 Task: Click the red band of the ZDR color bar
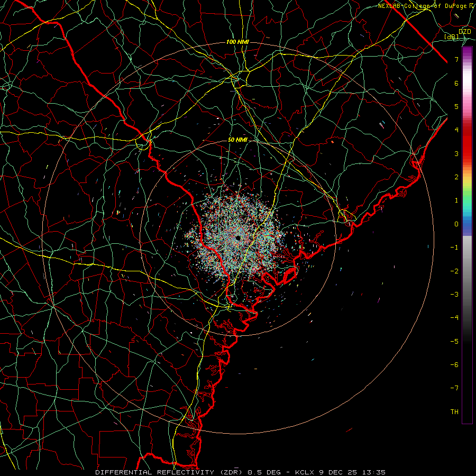coord(467,143)
